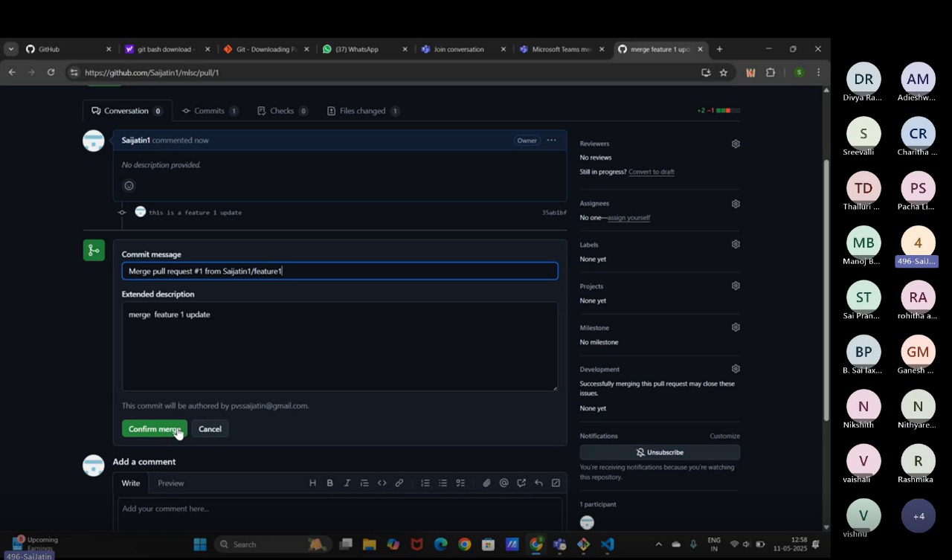
Task: Unsubscribe from repository notifications
Action: 659,451
